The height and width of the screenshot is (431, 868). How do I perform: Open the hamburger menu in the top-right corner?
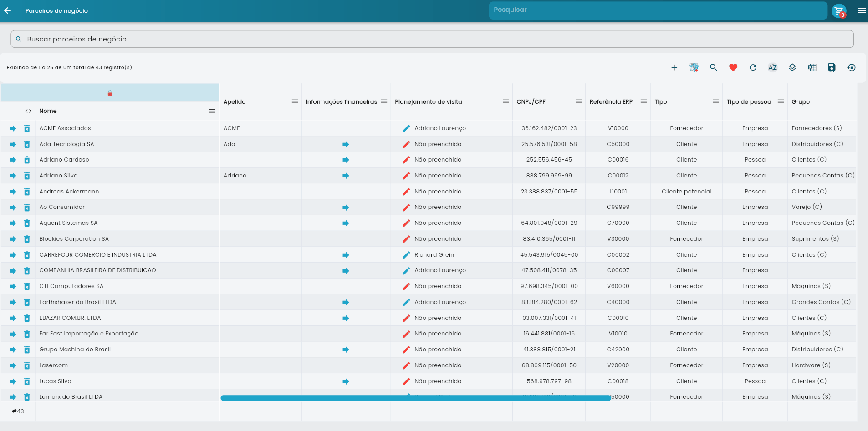click(x=862, y=11)
